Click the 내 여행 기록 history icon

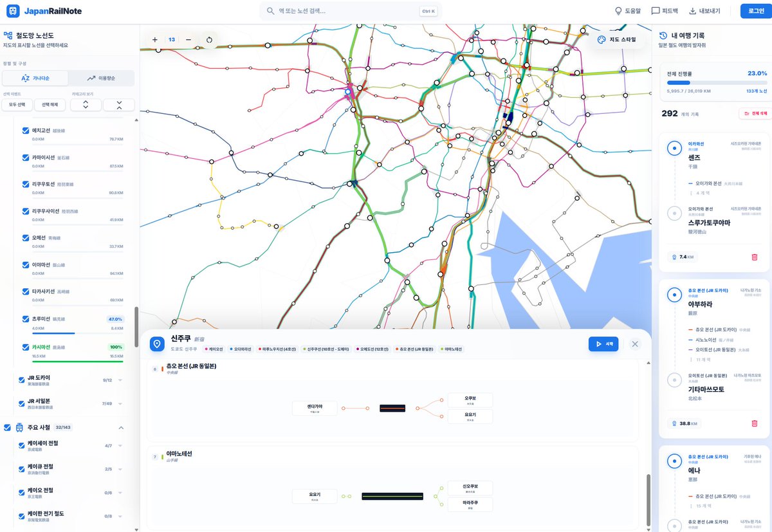(x=663, y=36)
